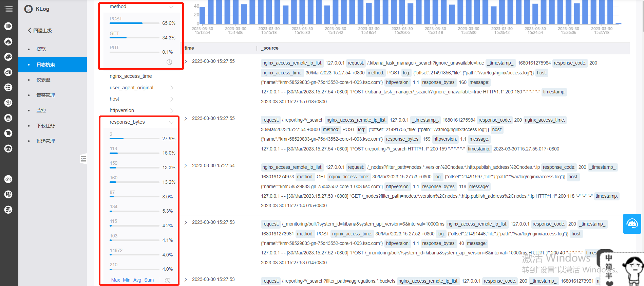Expand the log row at 15:27:54

pos(186,166)
